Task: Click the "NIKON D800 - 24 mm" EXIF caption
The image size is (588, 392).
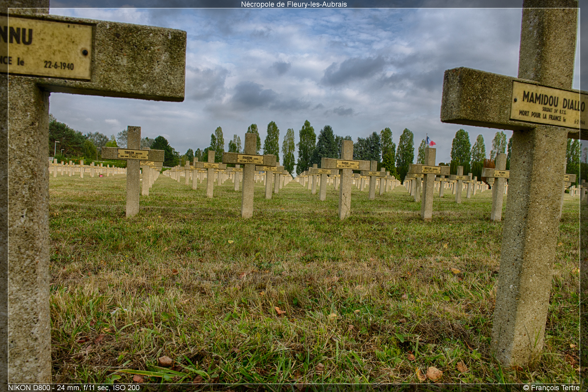Action: 74,388
